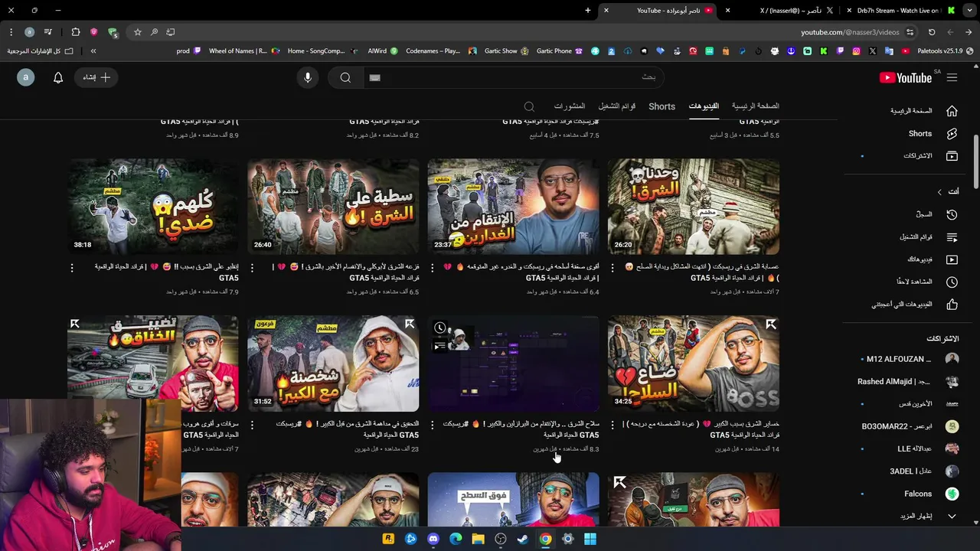The width and height of the screenshot is (980, 551).
Task: Open options for the 26:40 'سطية على الشرق' video
Action: pyautogui.click(x=252, y=268)
